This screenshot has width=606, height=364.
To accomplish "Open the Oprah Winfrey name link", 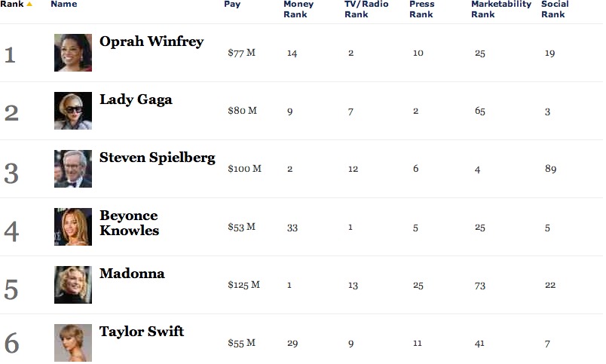I will tap(151, 41).
